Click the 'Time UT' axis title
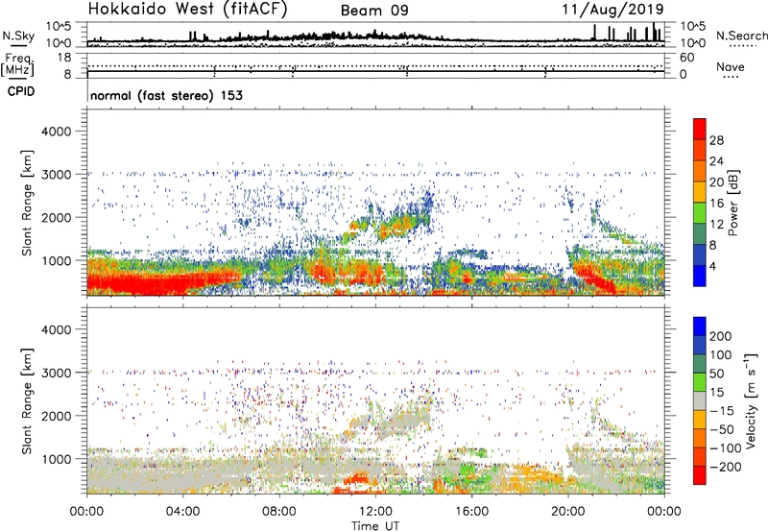 [375, 526]
